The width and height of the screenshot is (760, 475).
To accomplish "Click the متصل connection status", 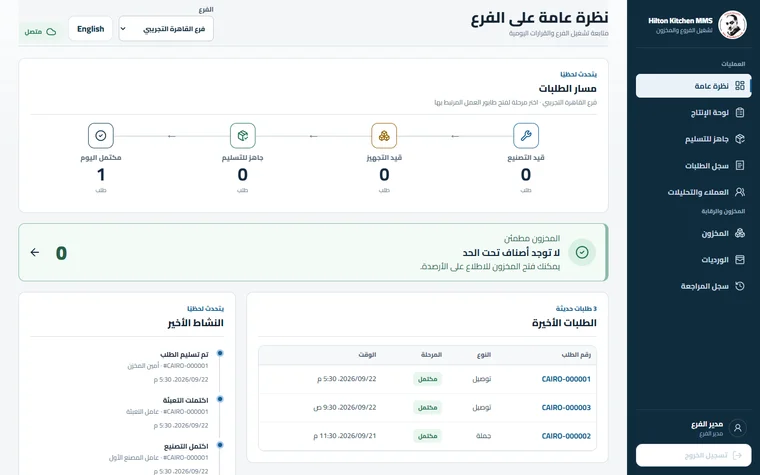I will coord(40,32).
